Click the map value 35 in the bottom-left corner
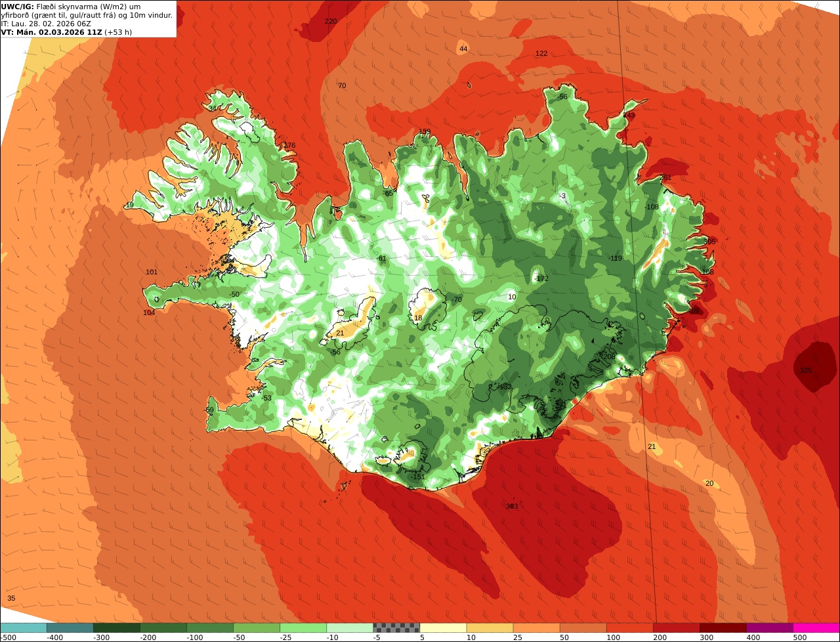 click(x=11, y=599)
